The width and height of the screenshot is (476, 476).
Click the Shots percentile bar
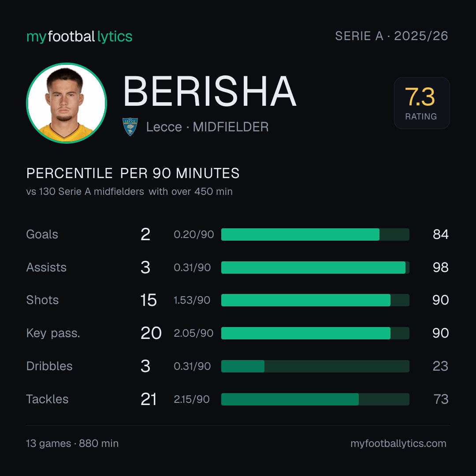click(315, 300)
